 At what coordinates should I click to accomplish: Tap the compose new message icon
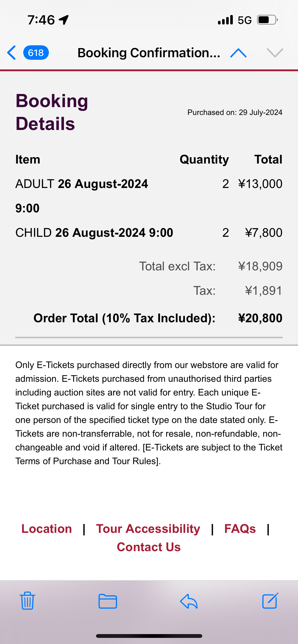pos(270,601)
